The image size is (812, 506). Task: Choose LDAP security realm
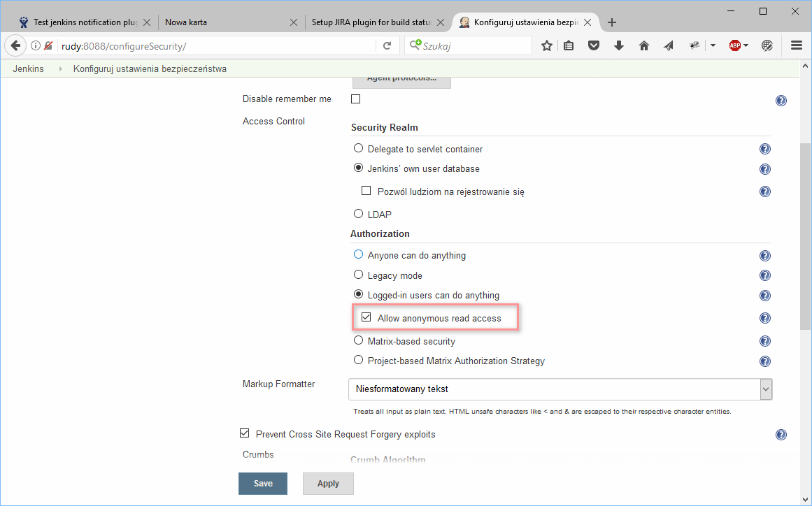click(x=359, y=214)
